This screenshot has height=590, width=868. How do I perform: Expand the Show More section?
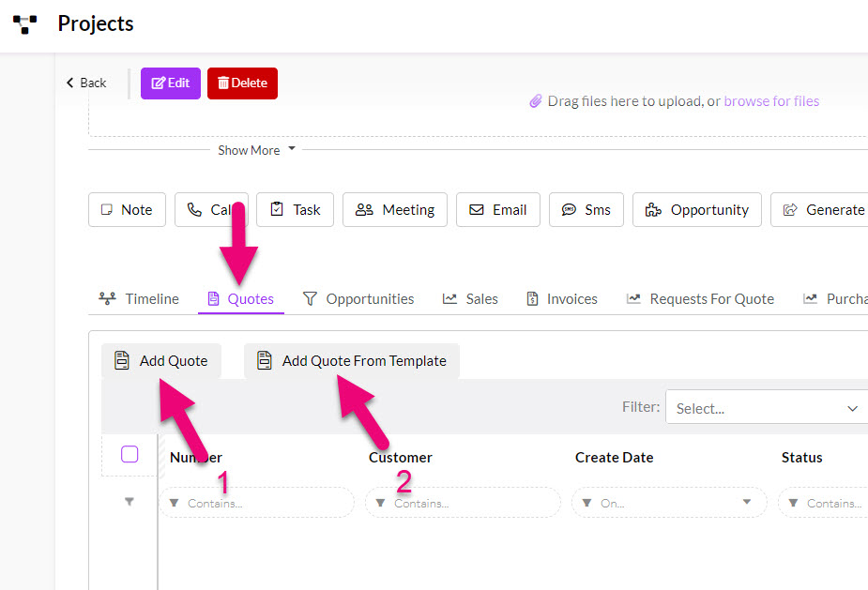pyautogui.click(x=256, y=150)
